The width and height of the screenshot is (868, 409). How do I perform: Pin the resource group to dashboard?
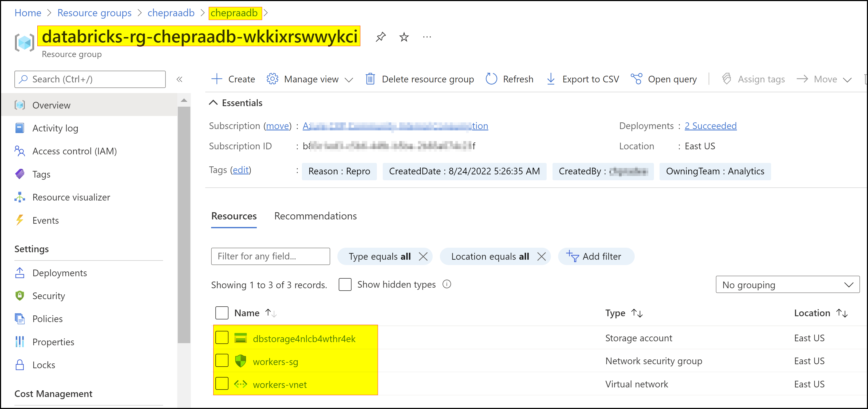[380, 37]
